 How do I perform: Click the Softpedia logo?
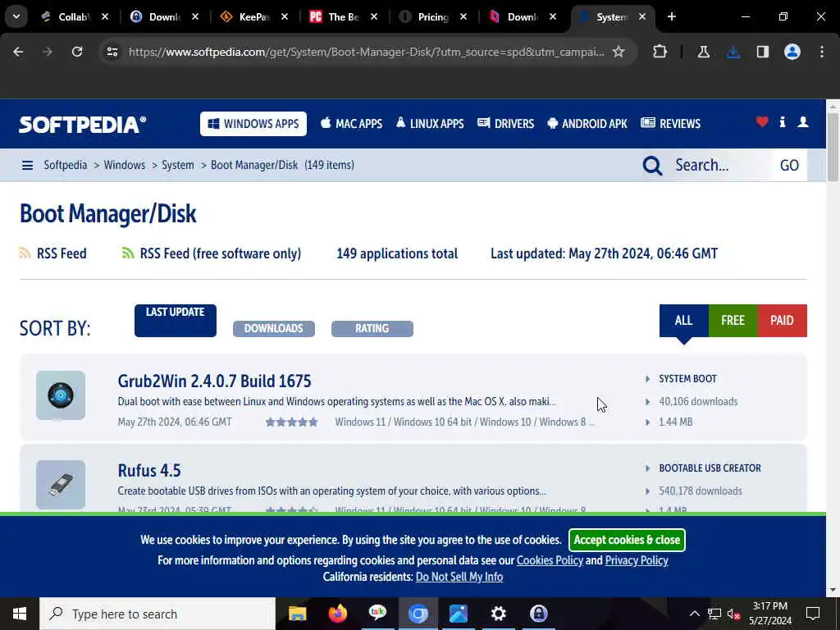tap(83, 125)
